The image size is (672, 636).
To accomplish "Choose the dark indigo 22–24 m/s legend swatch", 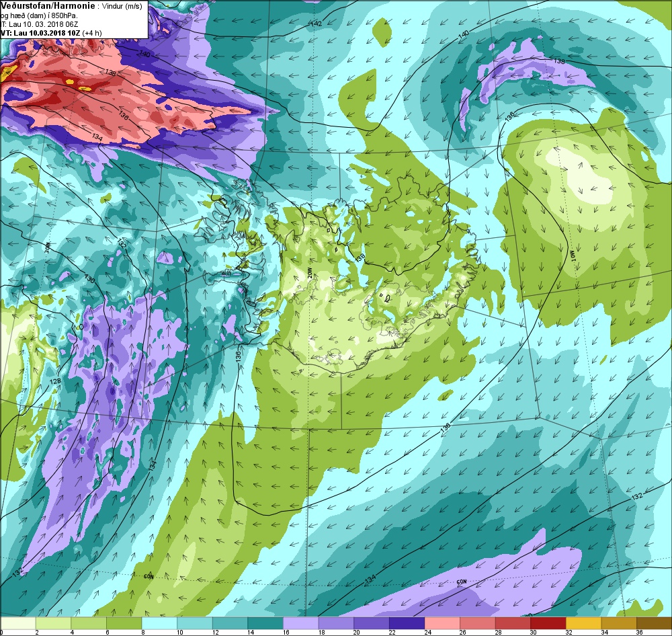I will click(x=407, y=623).
